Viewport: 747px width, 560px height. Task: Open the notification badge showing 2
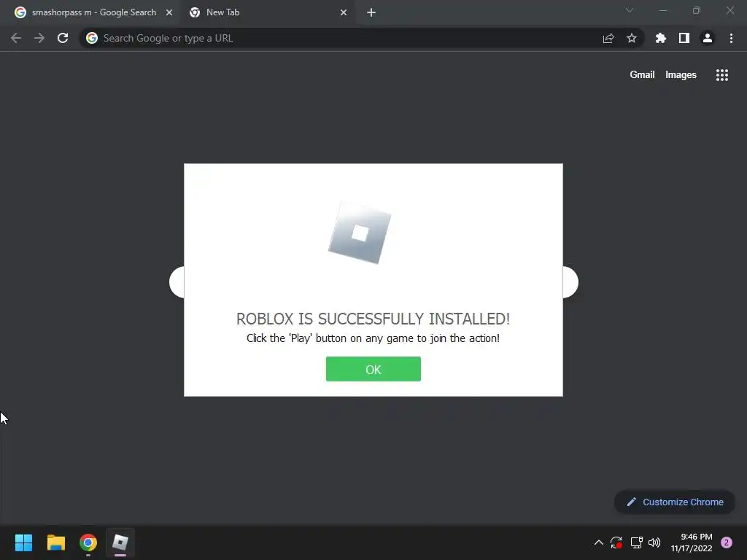pos(727,542)
